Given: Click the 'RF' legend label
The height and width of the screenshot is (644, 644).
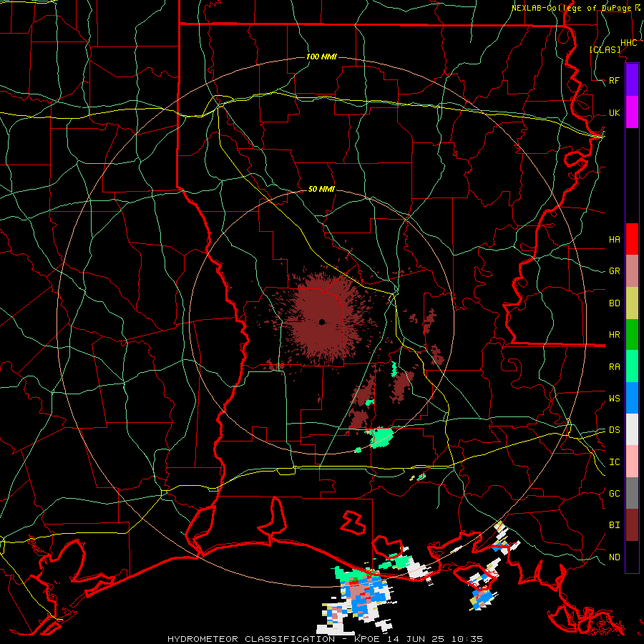Looking at the screenshot, I should [x=615, y=80].
